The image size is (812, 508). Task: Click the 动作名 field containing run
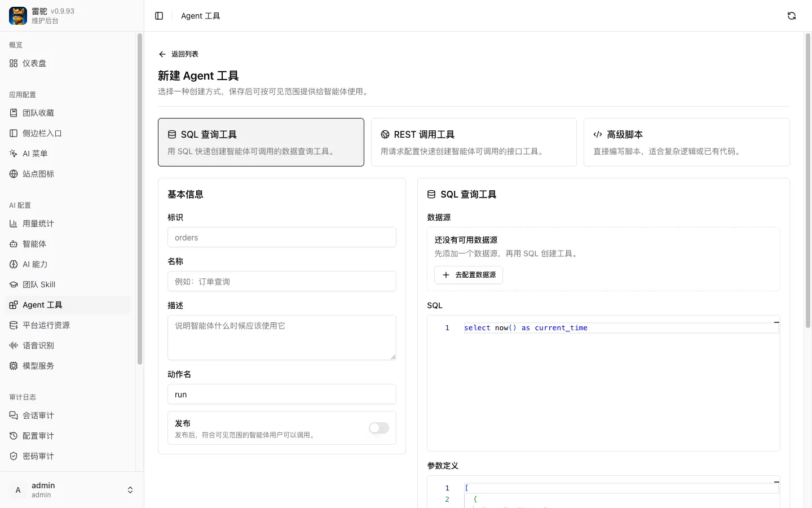click(x=282, y=394)
